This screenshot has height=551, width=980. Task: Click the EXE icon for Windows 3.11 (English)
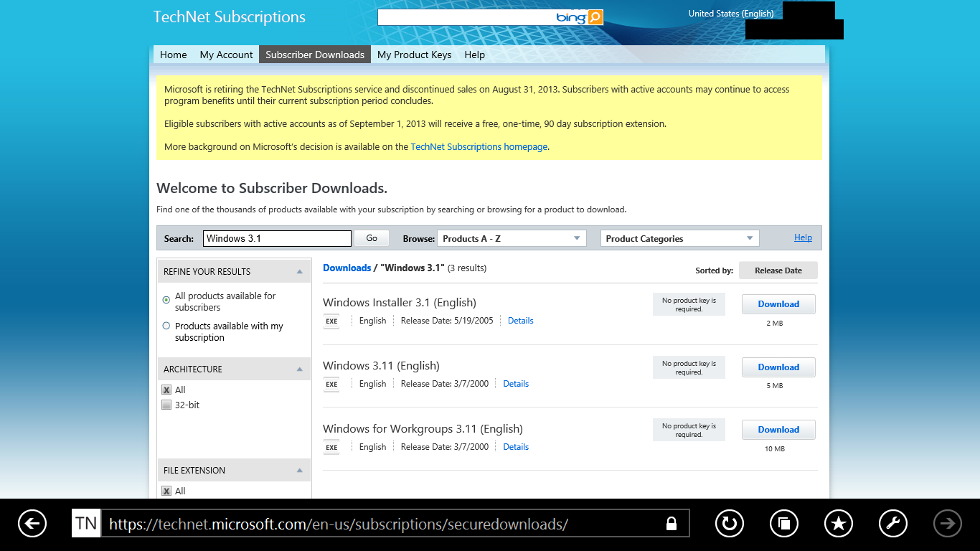(x=331, y=385)
